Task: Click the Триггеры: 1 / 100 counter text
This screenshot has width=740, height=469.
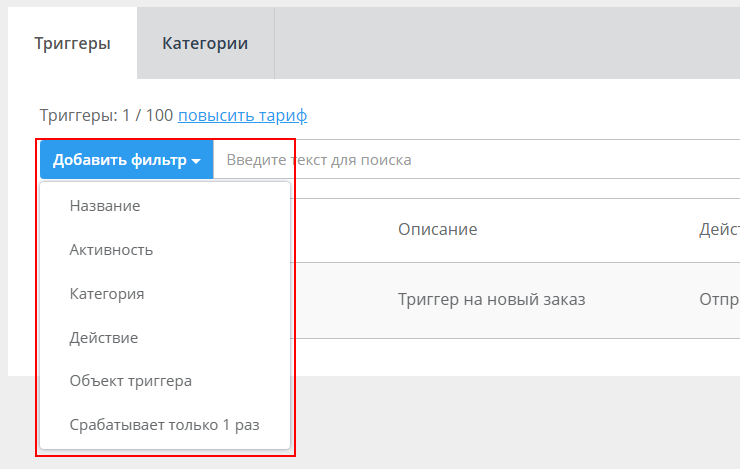Action: tap(106, 115)
